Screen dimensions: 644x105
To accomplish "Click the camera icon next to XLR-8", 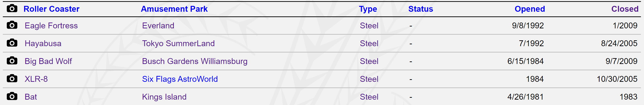I will pos(12,79).
